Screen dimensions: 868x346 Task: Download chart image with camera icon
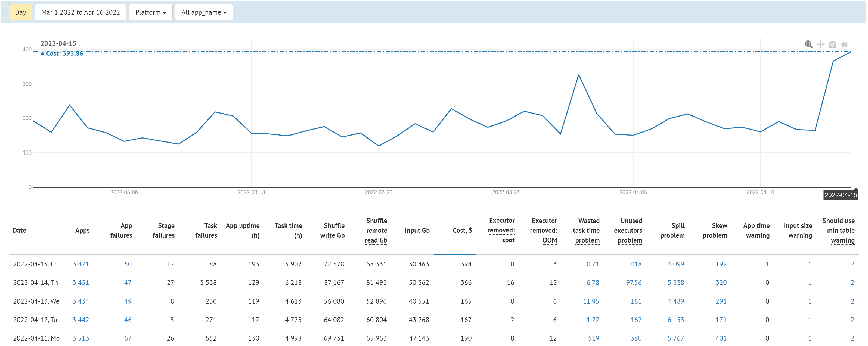pos(832,45)
